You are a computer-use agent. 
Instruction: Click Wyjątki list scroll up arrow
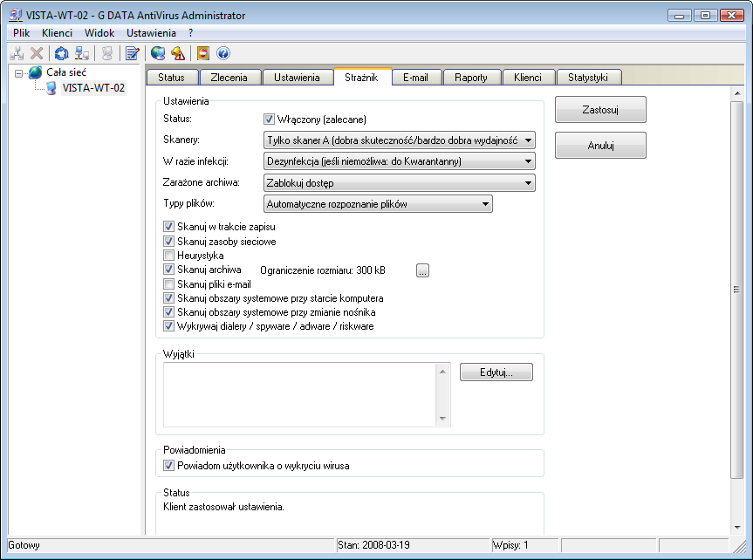442,372
